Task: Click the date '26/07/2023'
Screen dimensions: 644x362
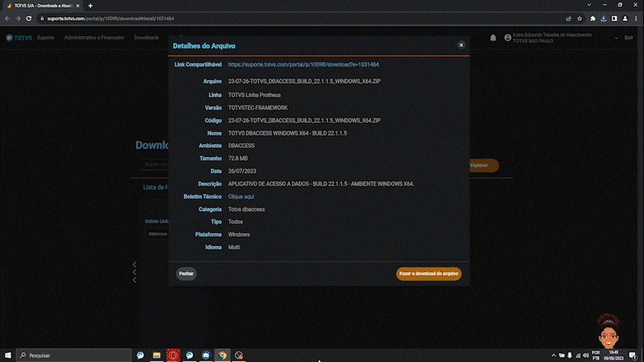Action: (x=242, y=171)
